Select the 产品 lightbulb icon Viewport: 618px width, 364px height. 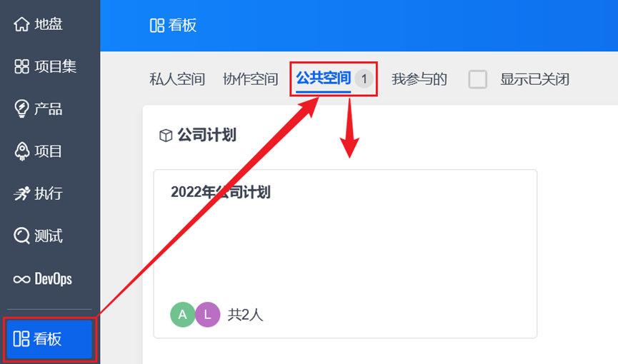(21, 108)
